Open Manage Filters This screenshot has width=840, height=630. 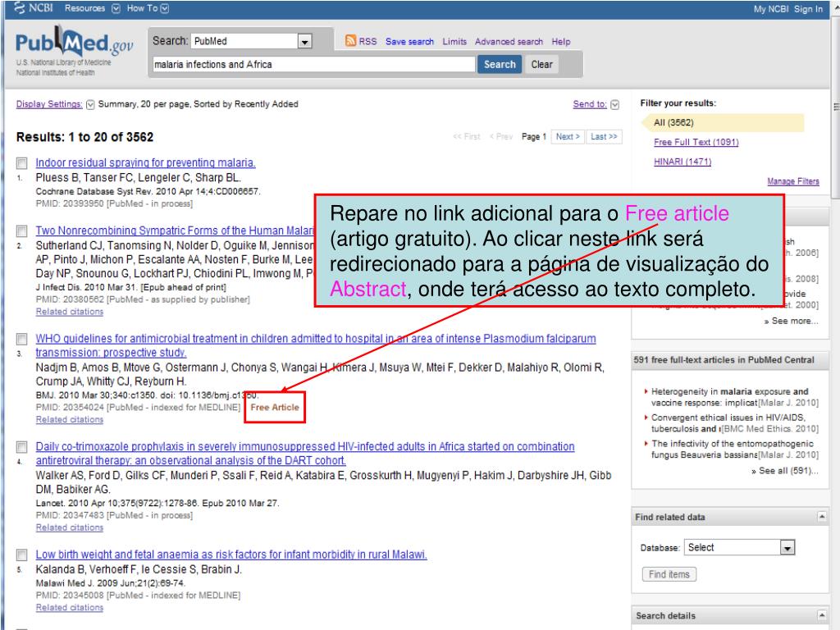coord(793,181)
